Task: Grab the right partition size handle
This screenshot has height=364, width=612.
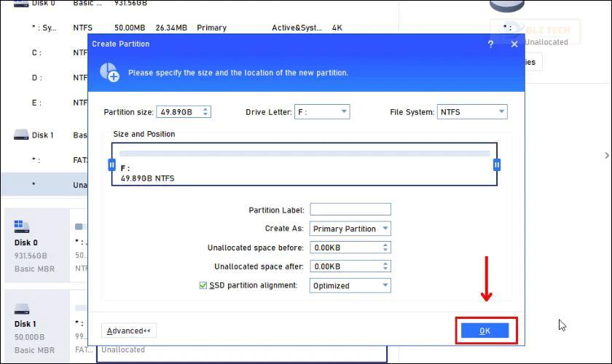Action: click(x=497, y=165)
